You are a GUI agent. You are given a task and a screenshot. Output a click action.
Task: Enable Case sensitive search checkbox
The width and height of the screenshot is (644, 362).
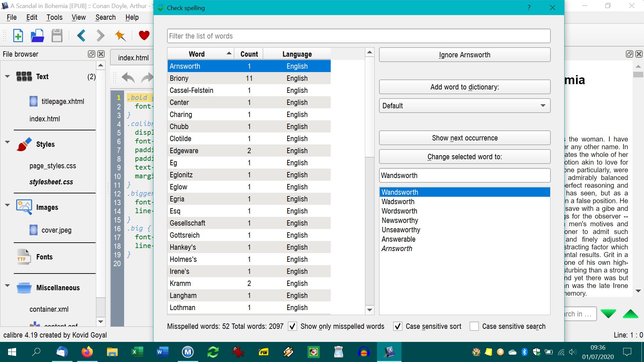tap(474, 326)
